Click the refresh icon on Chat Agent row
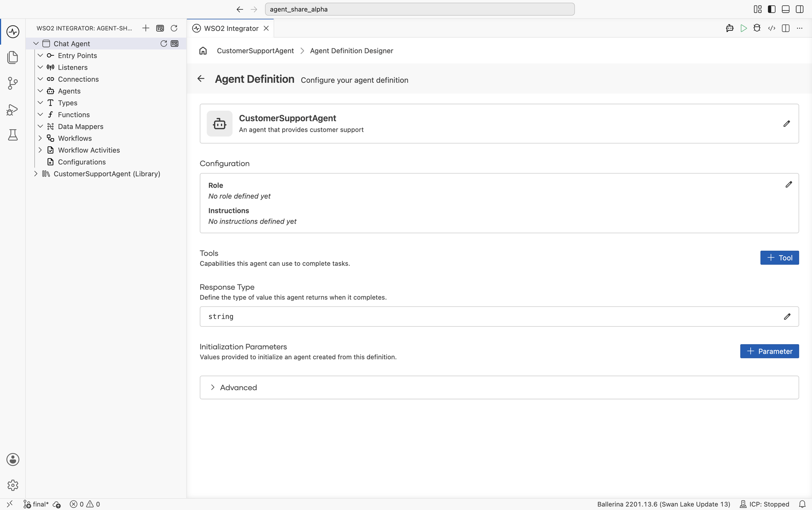Image resolution: width=812 pixels, height=510 pixels. tap(164, 43)
